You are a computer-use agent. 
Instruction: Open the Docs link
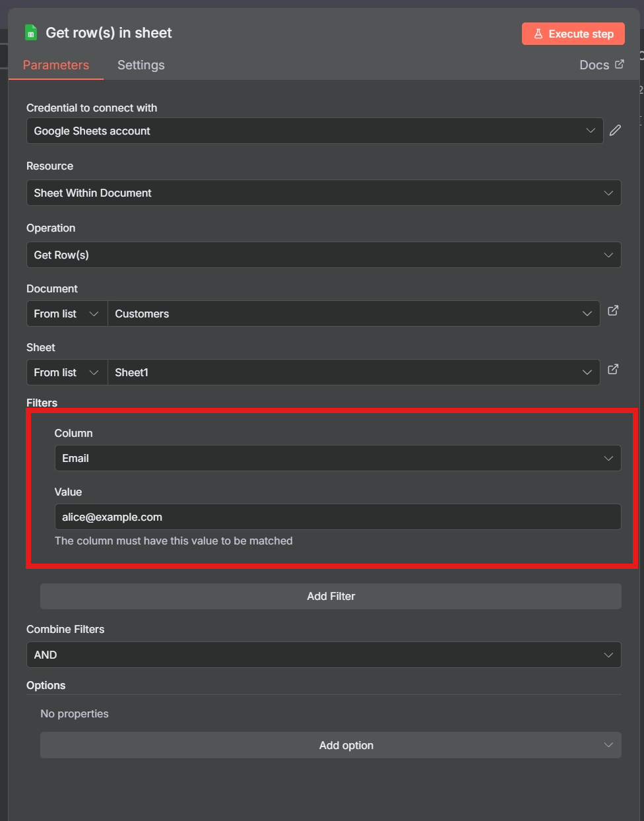601,65
